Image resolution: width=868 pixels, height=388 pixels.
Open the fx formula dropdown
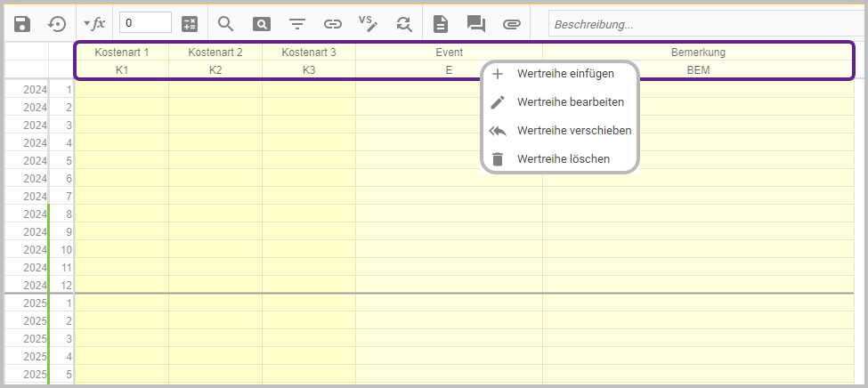pos(94,24)
